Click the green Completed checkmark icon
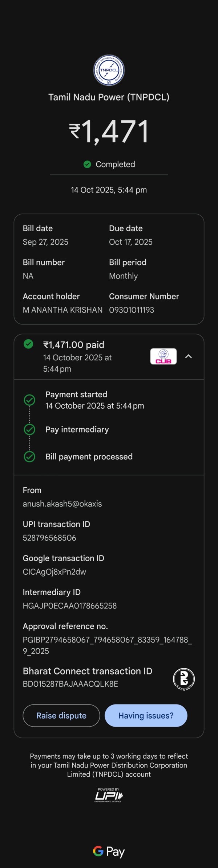218x868 pixels. coord(87,164)
